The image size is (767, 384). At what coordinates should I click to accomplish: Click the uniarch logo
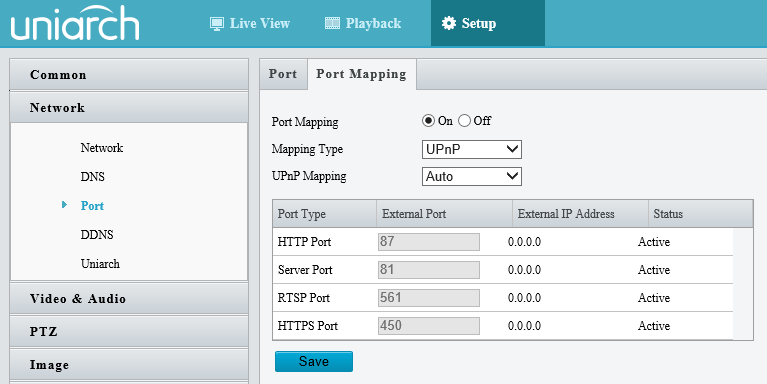tap(75, 23)
